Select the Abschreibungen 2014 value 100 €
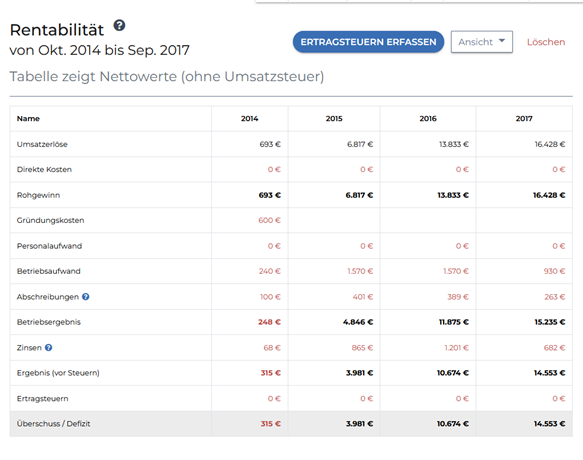 [x=270, y=297]
